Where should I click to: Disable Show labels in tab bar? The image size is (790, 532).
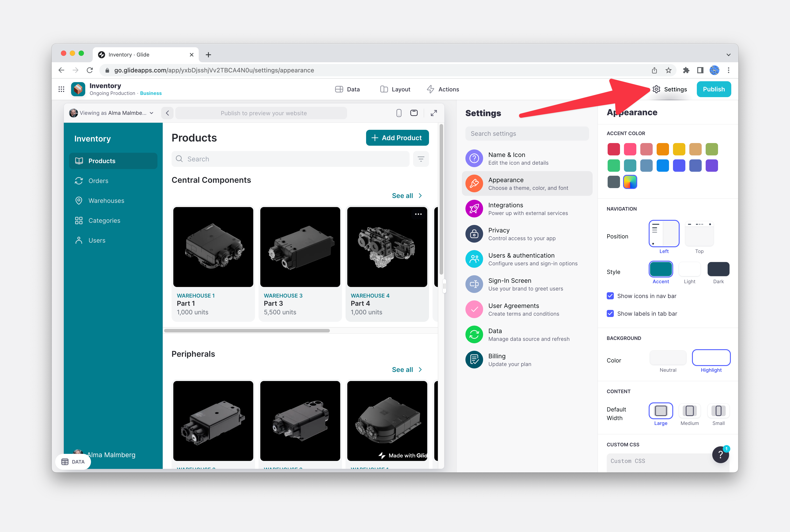tap(610, 313)
